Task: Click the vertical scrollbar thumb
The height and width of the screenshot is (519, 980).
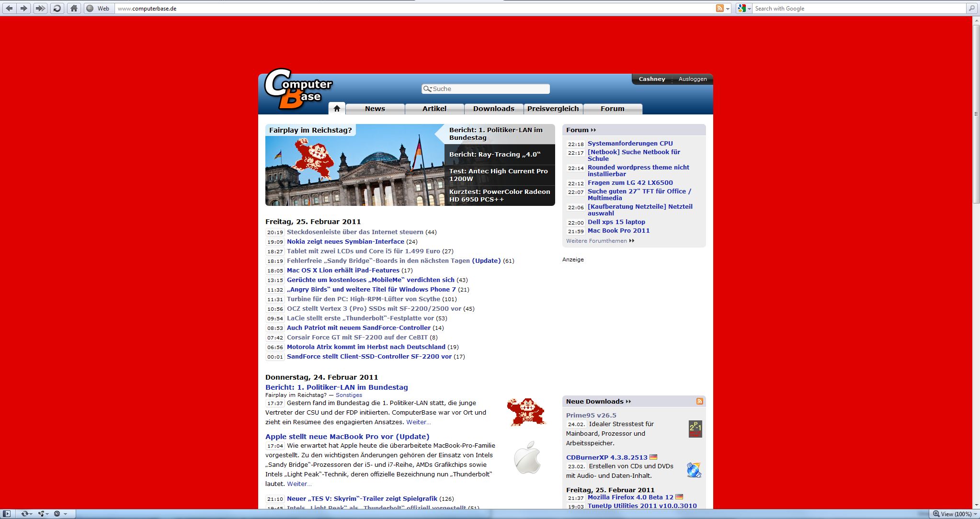Action: click(x=976, y=114)
